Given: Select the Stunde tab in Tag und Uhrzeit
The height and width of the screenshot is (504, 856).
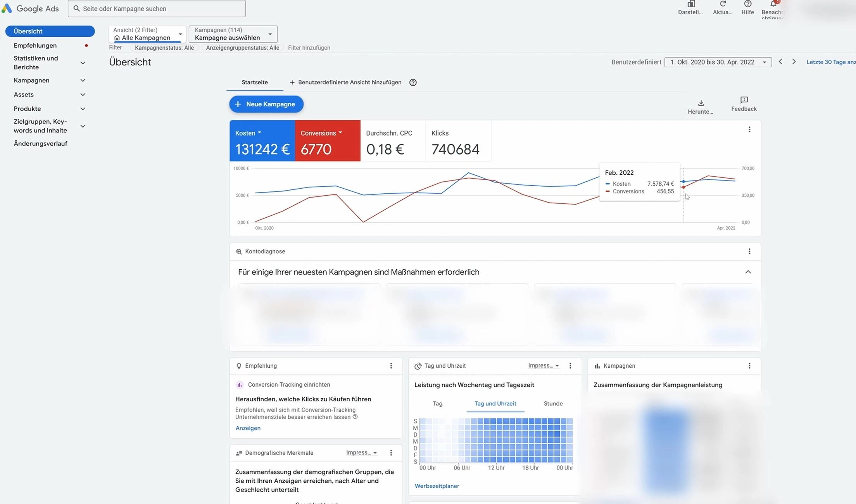Looking at the screenshot, I should click(553, 403).
